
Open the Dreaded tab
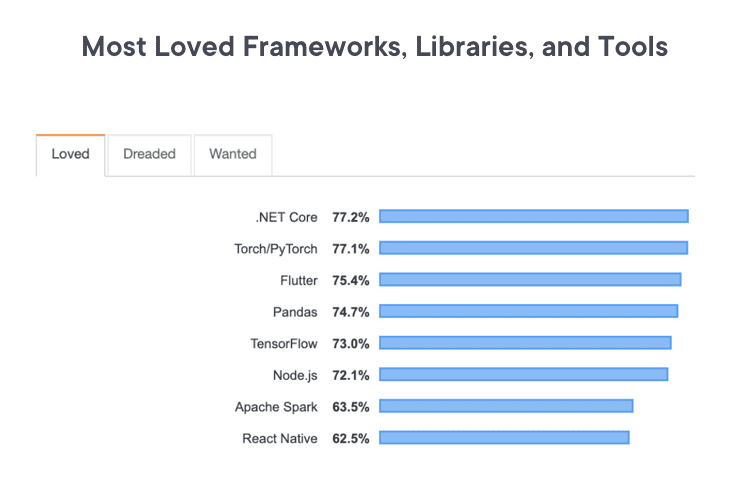(x=149, y=155)
